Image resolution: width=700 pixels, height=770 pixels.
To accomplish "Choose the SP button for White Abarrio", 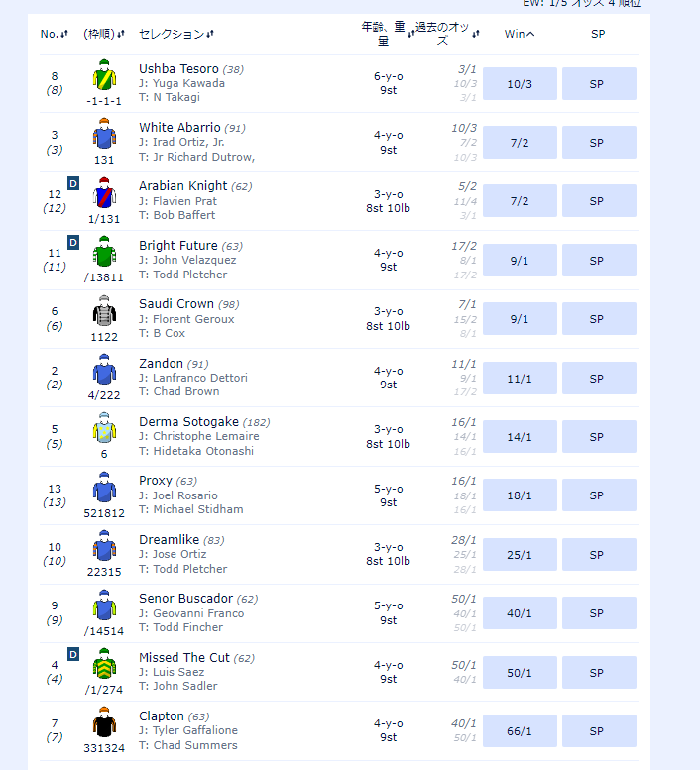I will (x=598, y=143).
